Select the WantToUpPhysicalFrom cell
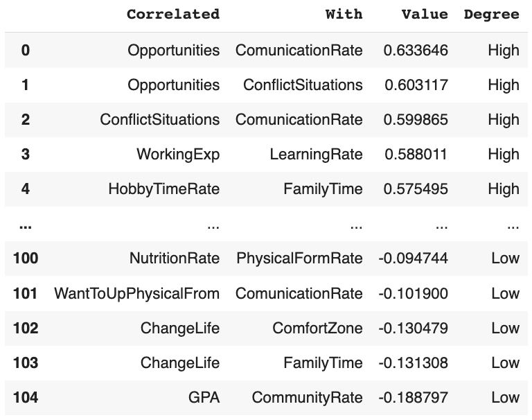 click(137, 293)
